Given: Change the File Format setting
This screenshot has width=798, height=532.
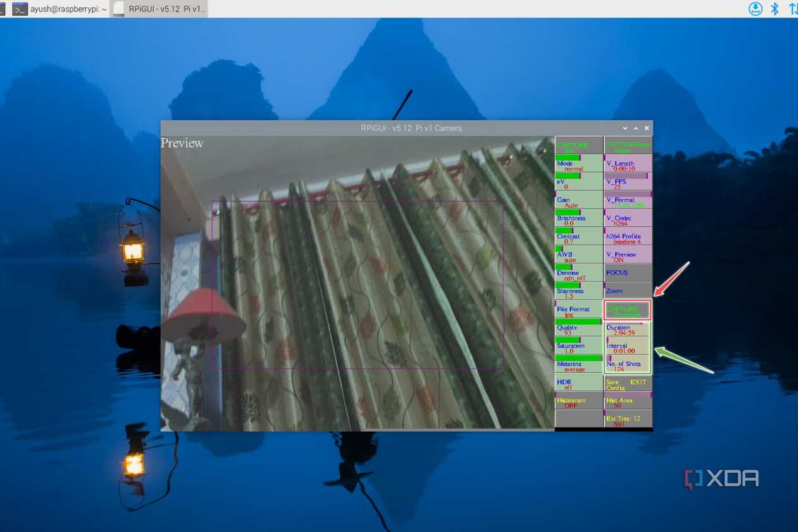Looking at the screenshot, I should click(x=579, y=310).
